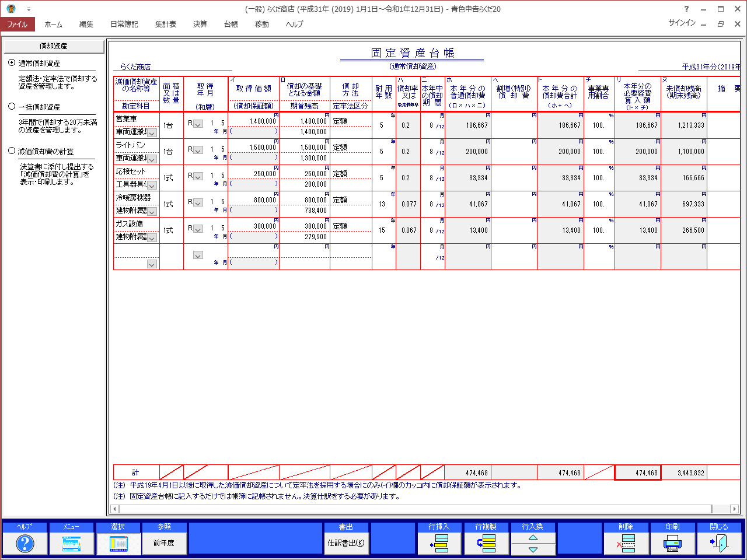Select the 減価償却費の計算 radio button
The image size is (747, 560).
12,151
